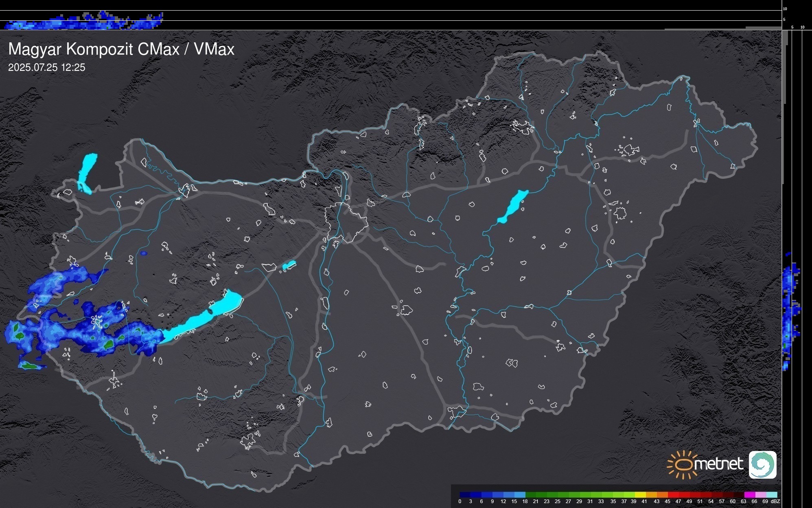Click the cyan Lake Tisza shape
This screenshot has width=812, height=508.
point(514,206)
